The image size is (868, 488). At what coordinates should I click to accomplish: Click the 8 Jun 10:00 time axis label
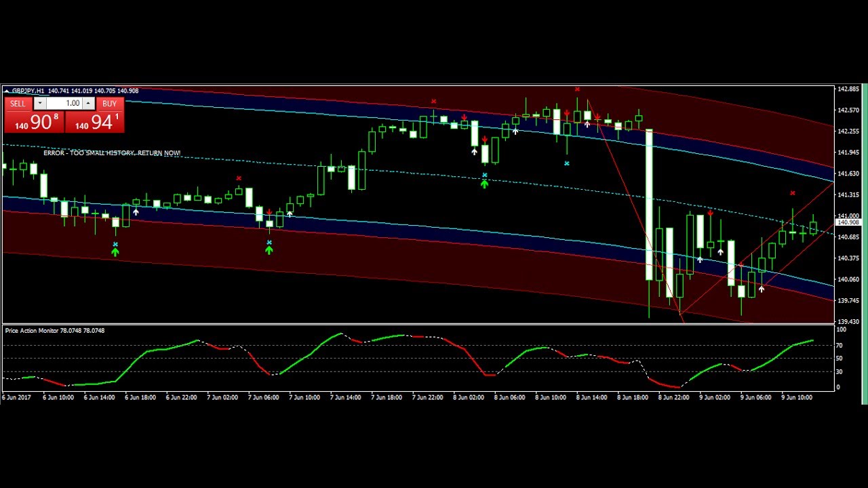550,398
